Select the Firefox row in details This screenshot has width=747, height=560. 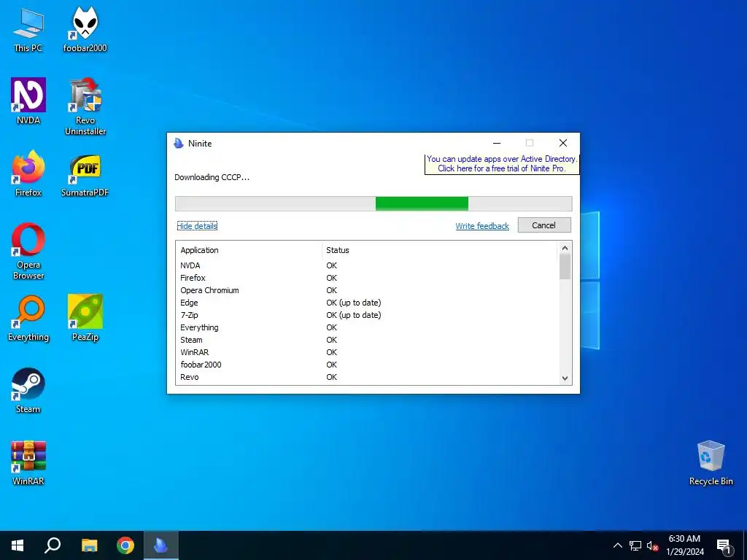[x=367, y=278]
